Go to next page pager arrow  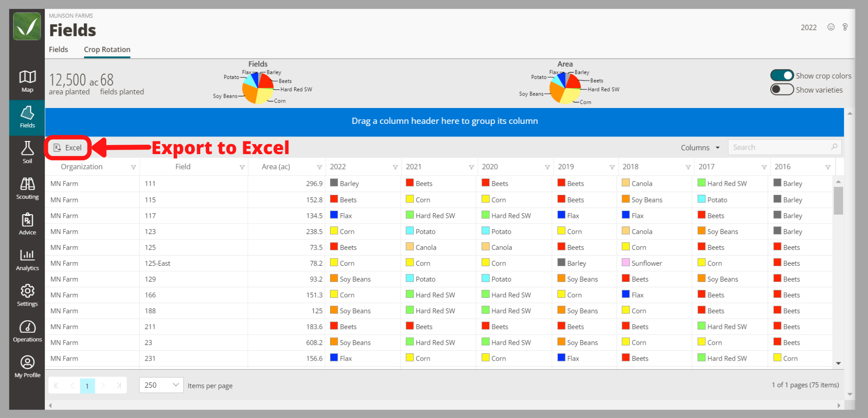click(103, 385)
